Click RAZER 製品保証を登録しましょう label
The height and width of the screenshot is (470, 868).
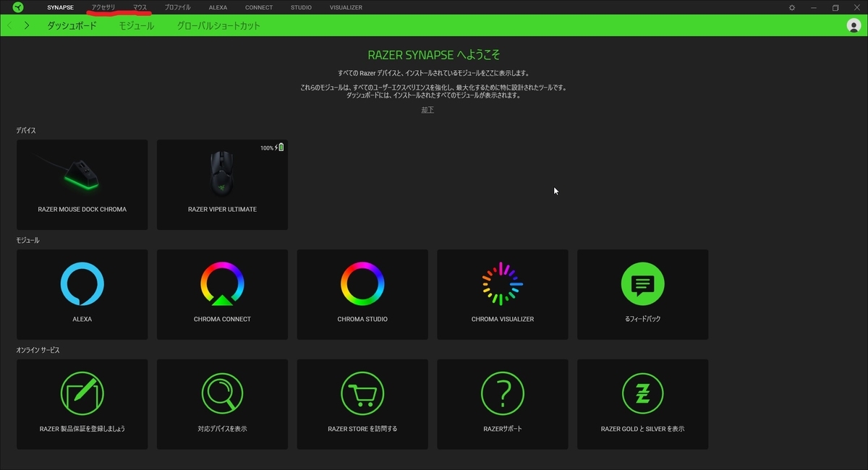coord(82,429)
